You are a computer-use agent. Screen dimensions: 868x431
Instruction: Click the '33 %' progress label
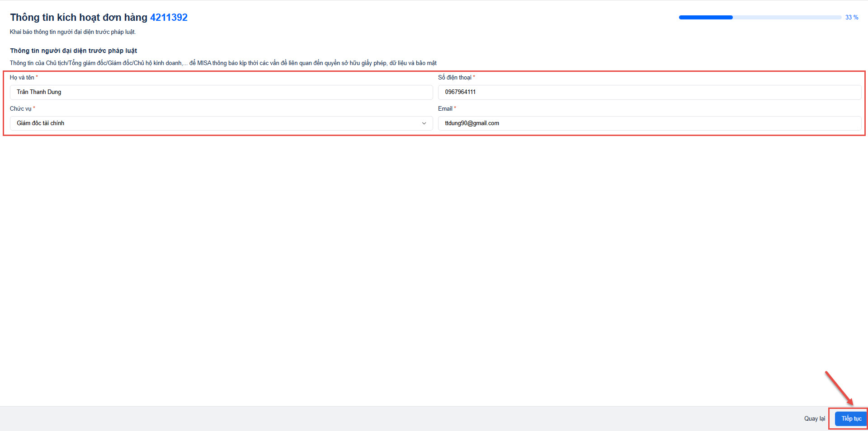pyautogui.click(x=852, y=17)
